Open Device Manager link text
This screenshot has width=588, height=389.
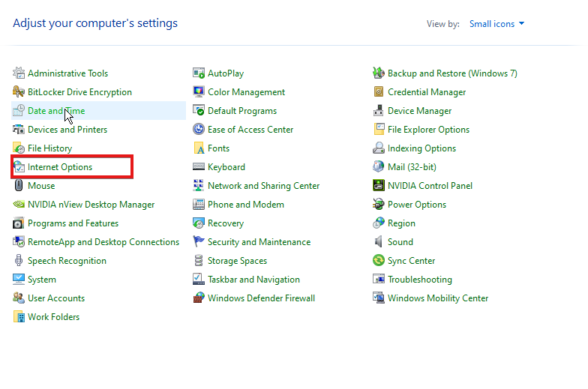click(x=420, y=111)
